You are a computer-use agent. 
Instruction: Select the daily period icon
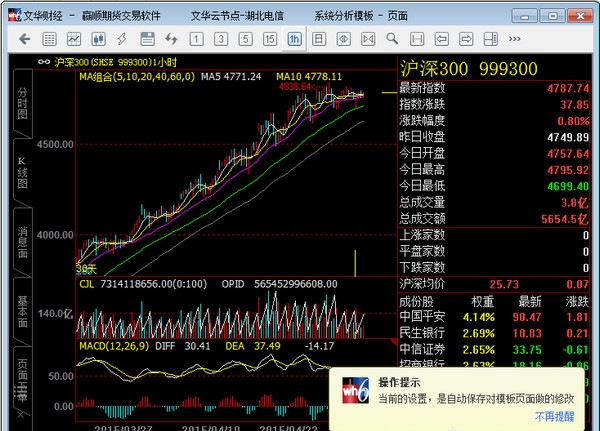click(319, 39)
